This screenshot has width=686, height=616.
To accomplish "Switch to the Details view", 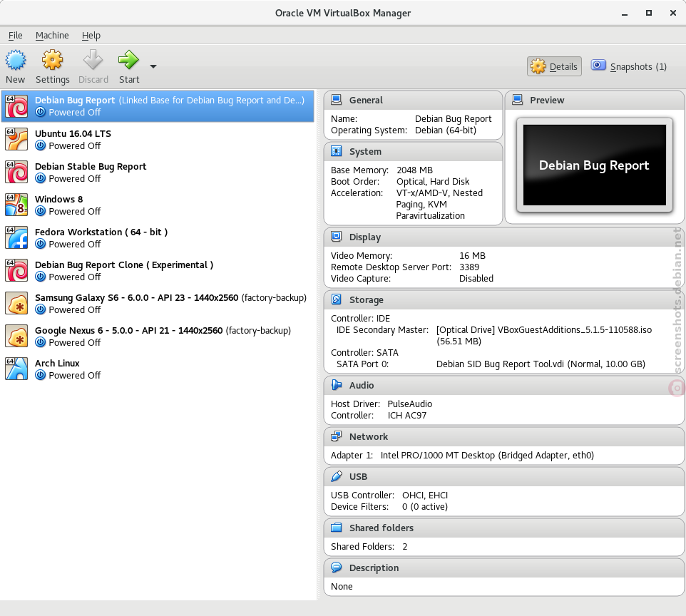I will (x=554, y=66).
